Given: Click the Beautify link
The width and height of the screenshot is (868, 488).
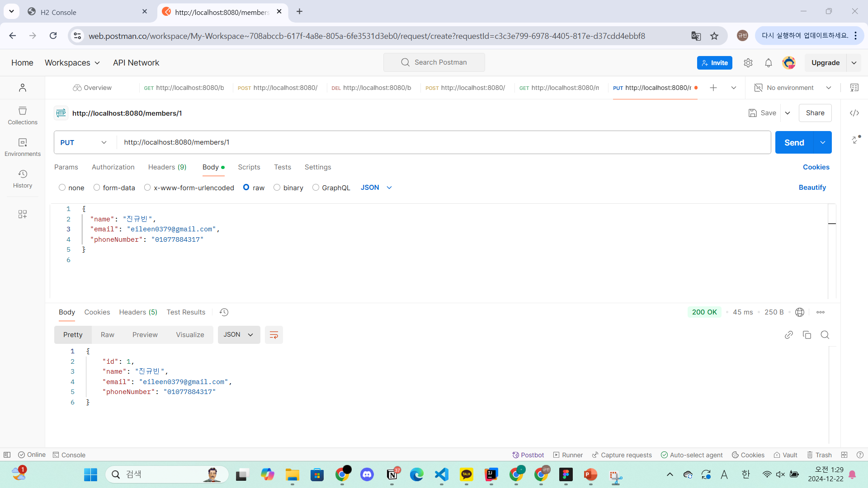Looking at the screenshot, I should pos(812,188).
